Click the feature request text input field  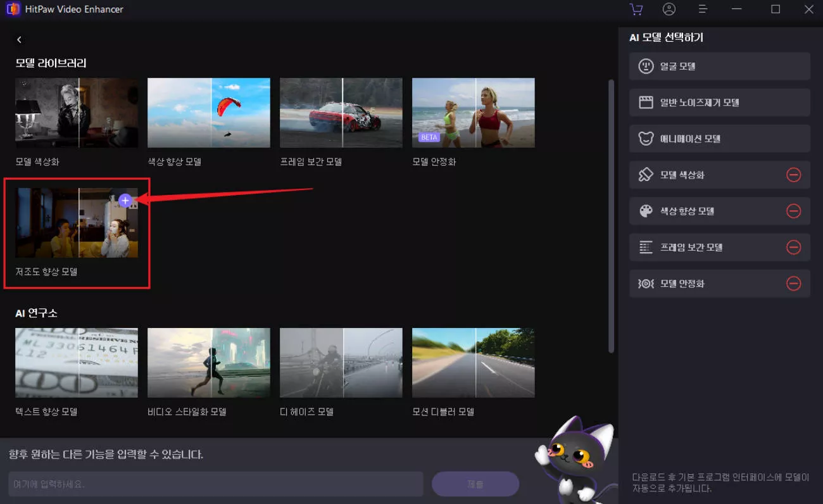[215, 484]
